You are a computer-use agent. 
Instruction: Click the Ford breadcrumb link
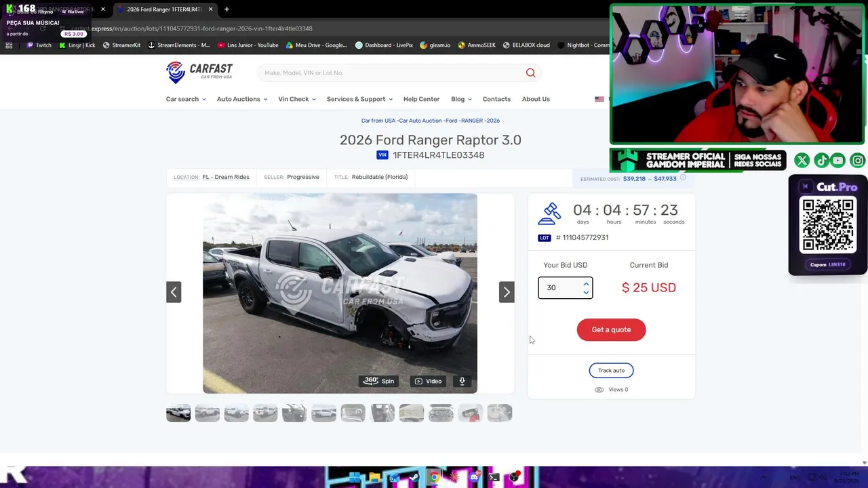tap(451, 121)
